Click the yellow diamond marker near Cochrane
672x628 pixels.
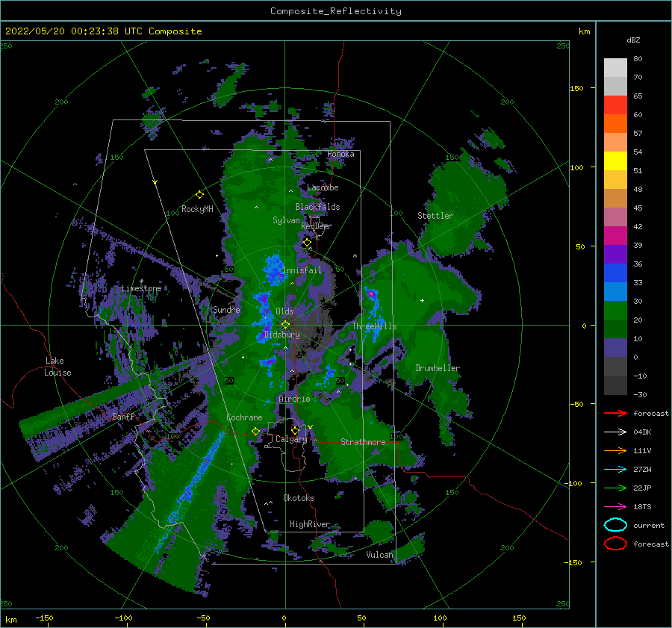(255, 431)
